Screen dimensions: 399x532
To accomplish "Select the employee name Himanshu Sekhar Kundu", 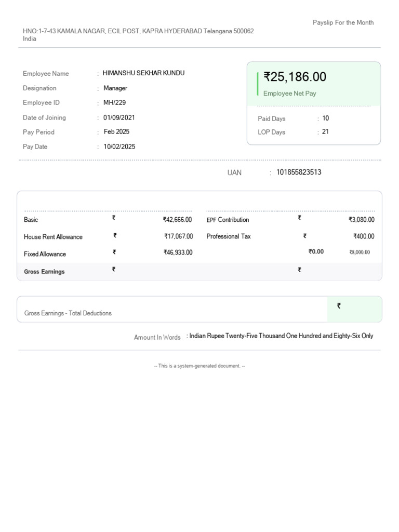I will (x=143, y=73).
